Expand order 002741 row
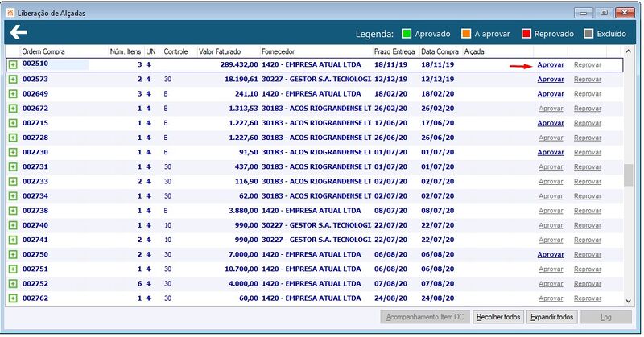Viewport: 644px width, 337px height. tap(13, 240)
